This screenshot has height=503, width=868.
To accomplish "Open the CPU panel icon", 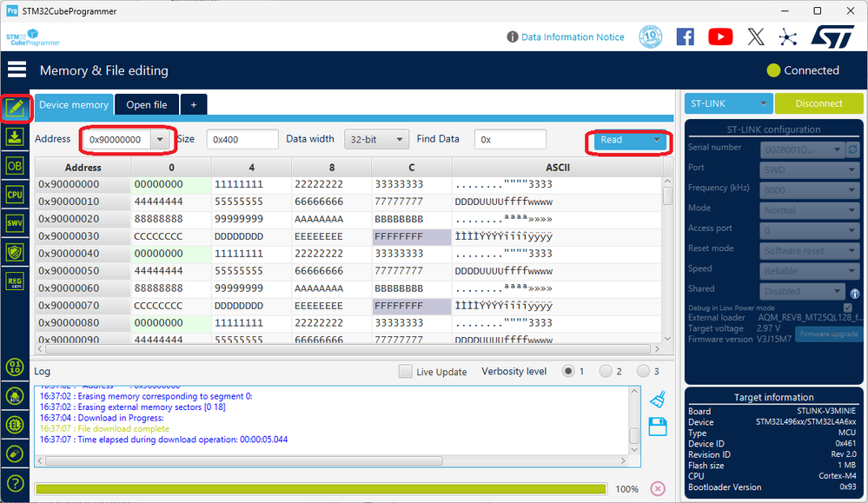I will click(x=15, y=195).
